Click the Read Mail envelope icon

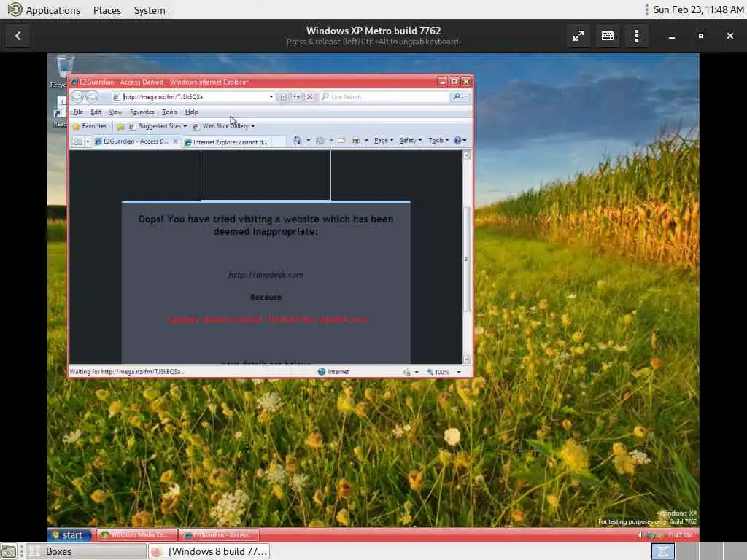coord(341,141)
